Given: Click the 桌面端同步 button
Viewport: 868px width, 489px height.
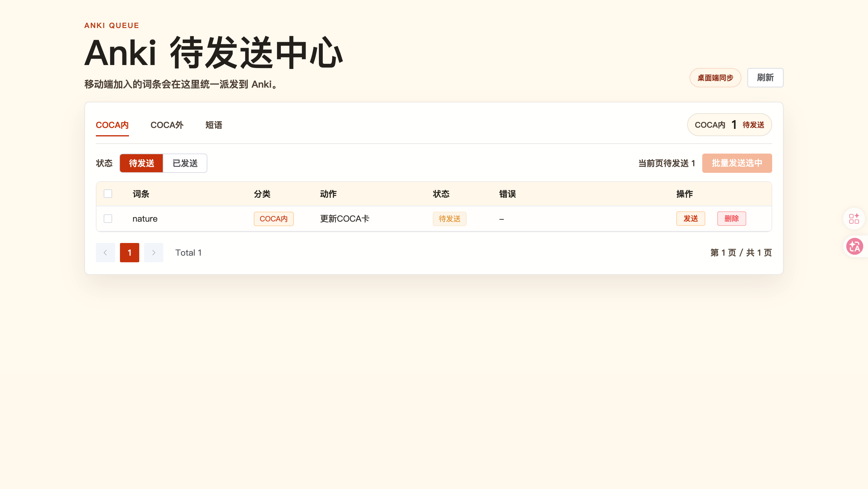Looking at the screenshot, I should tap(715, 78).
